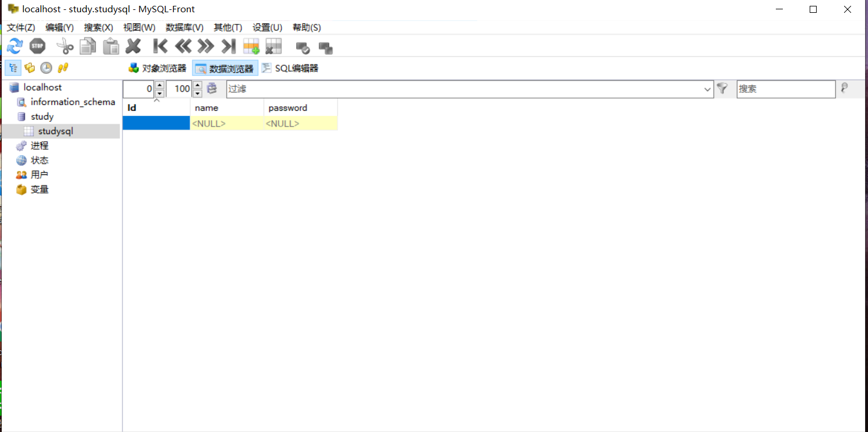Click the apply limit icon beside 100

pyautogui.click(x=212, y=89)
